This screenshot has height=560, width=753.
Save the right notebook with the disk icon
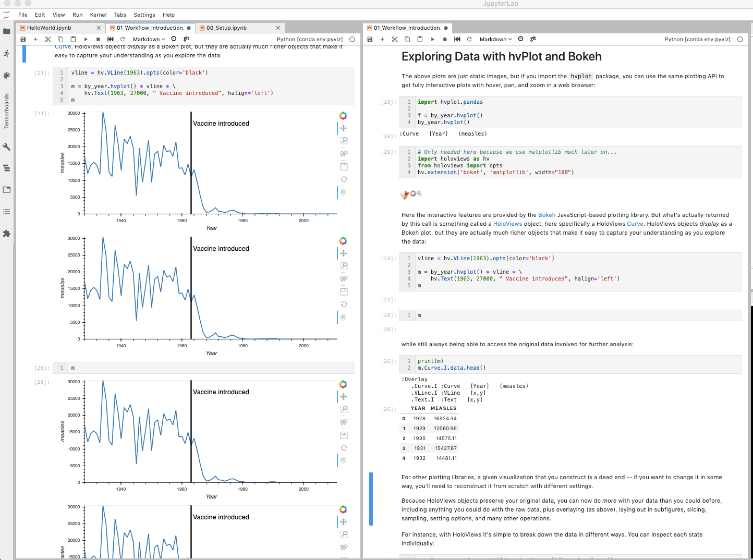pyautogui.click(x=370, y=39)
